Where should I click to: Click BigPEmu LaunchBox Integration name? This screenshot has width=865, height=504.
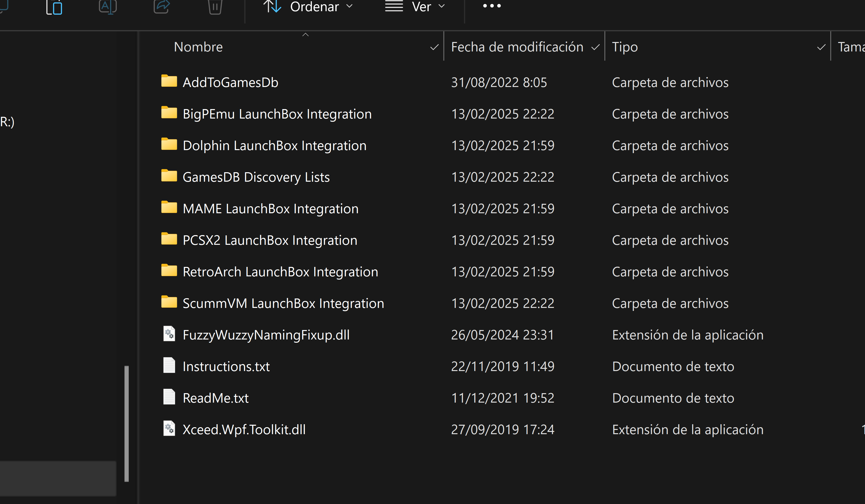point(277,114)
